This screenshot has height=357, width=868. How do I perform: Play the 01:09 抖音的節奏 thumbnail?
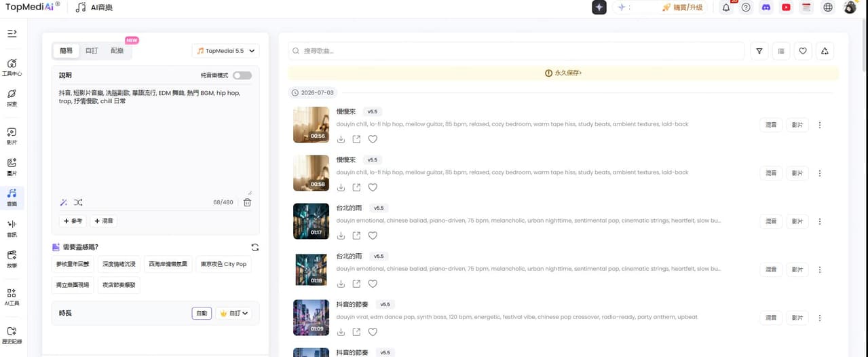pyautogui.click(x=311, y=318)
